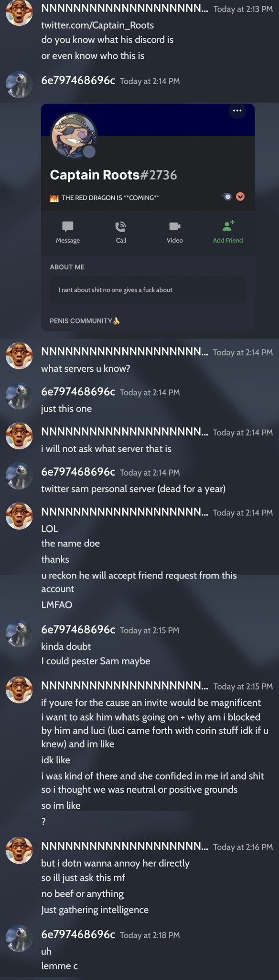
Task: Click the NNNN username at the top message
Action: 125,8
